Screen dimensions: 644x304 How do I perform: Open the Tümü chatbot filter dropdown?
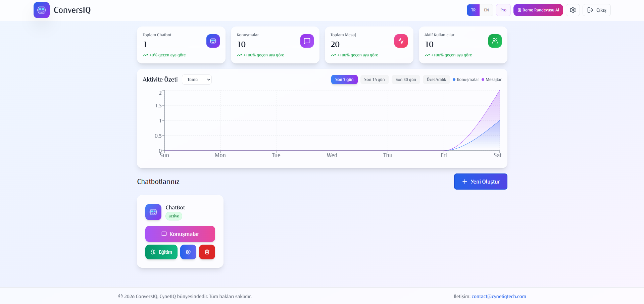pyautogui.click(x=197, y=80)
